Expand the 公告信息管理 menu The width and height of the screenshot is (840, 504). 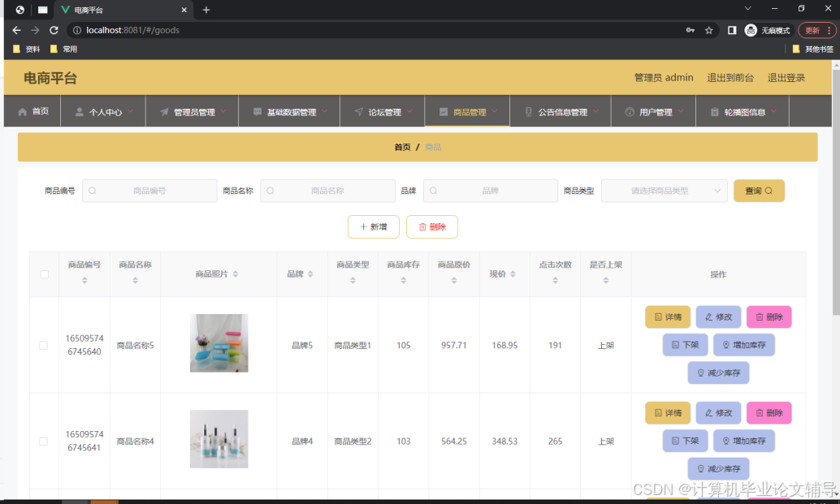click(x=561, y=112)
